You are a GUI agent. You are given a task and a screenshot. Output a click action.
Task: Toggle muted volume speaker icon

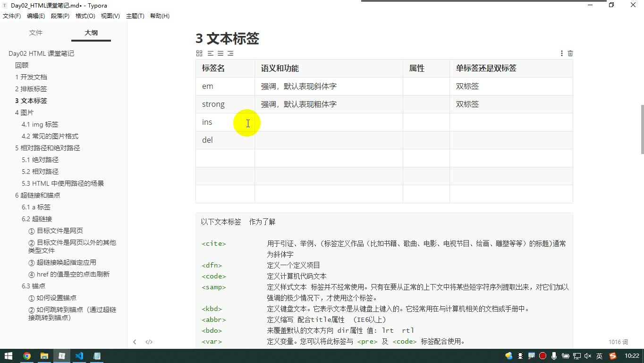coord(588,356)
